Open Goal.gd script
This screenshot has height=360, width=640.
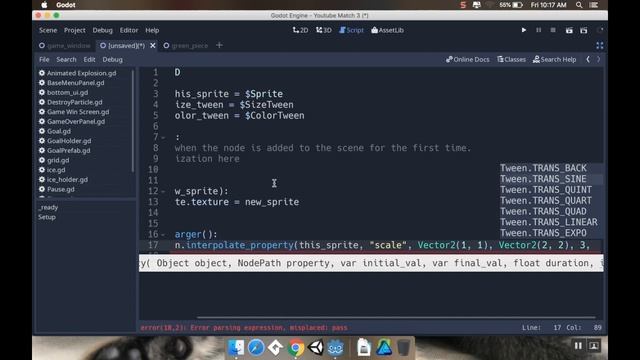point(55,131)
